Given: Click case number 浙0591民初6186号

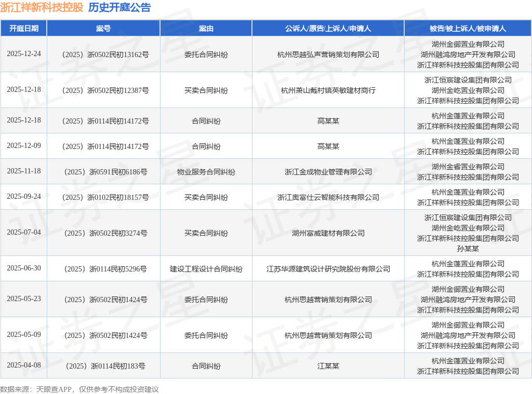Looking at the screenshot, I should [x=105, y=172].
